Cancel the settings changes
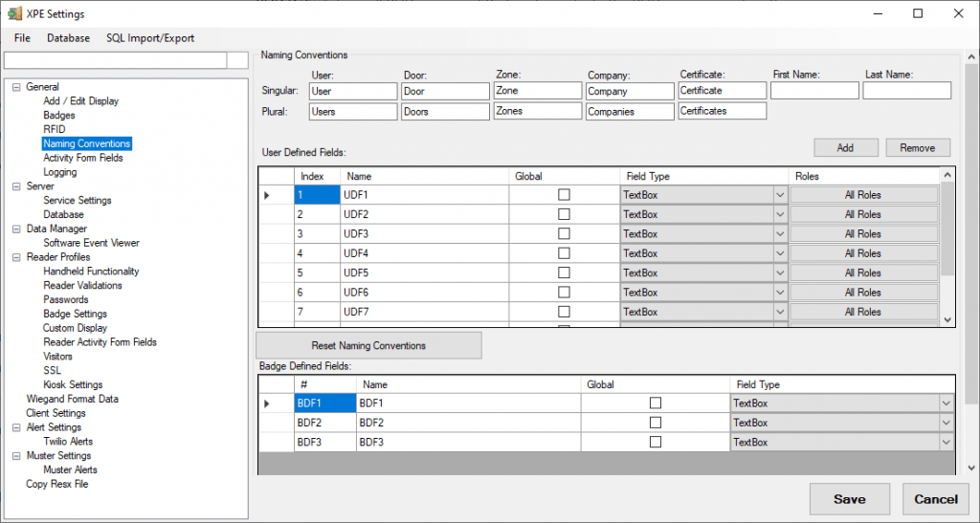The height and width of the screenshot is (523, 980). (936, 499)
